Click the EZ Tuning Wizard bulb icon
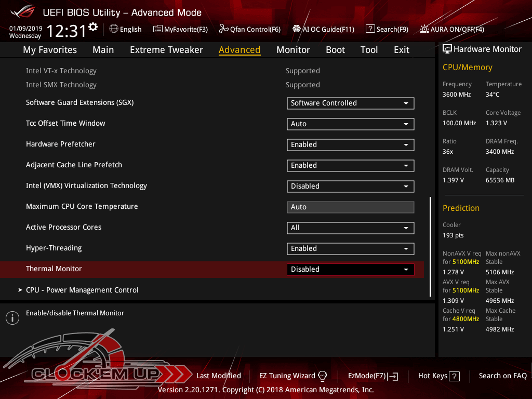Viewport: 532px width, 399px height. pyautogui.click(x=322, y=376)
